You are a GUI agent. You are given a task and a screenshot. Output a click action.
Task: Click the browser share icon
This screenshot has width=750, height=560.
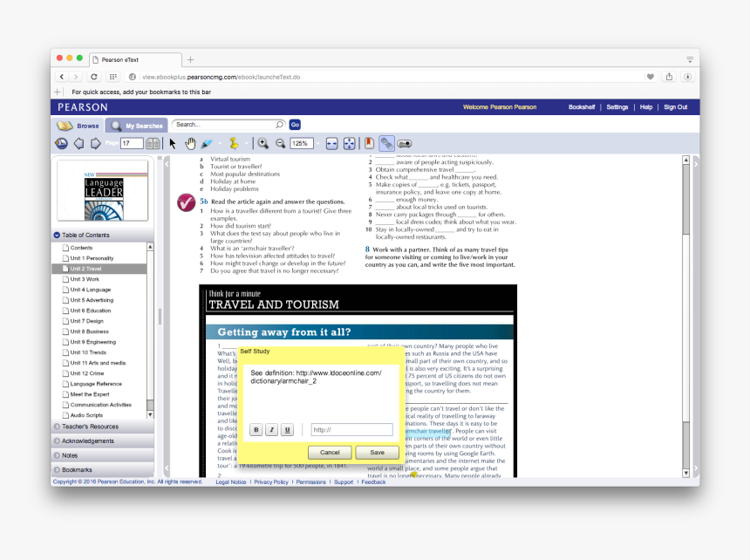669,77
